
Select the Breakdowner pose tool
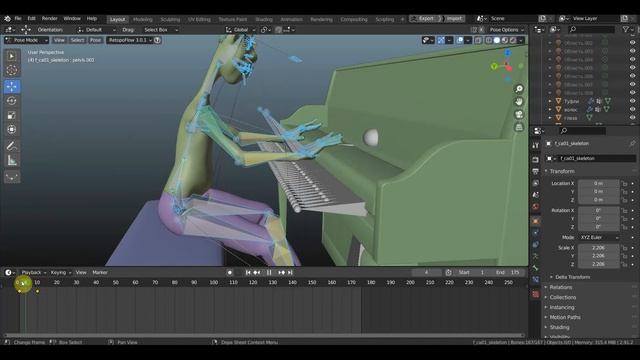pyautogui.click(x=12, y=177)
